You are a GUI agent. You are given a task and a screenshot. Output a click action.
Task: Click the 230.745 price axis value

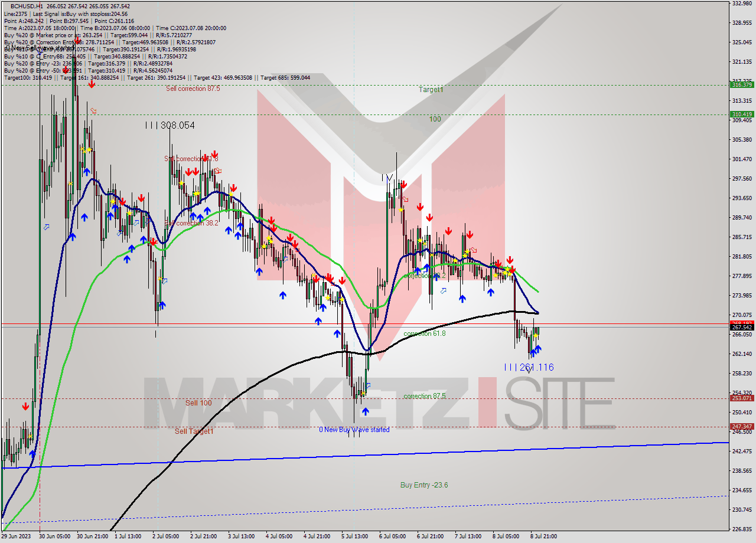click(742, 510)
